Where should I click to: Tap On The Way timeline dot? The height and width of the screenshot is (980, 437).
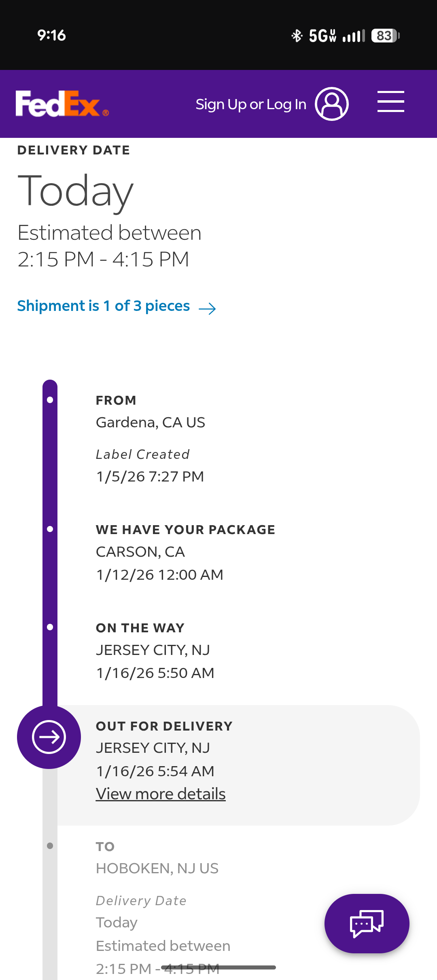tap(50, 627)
